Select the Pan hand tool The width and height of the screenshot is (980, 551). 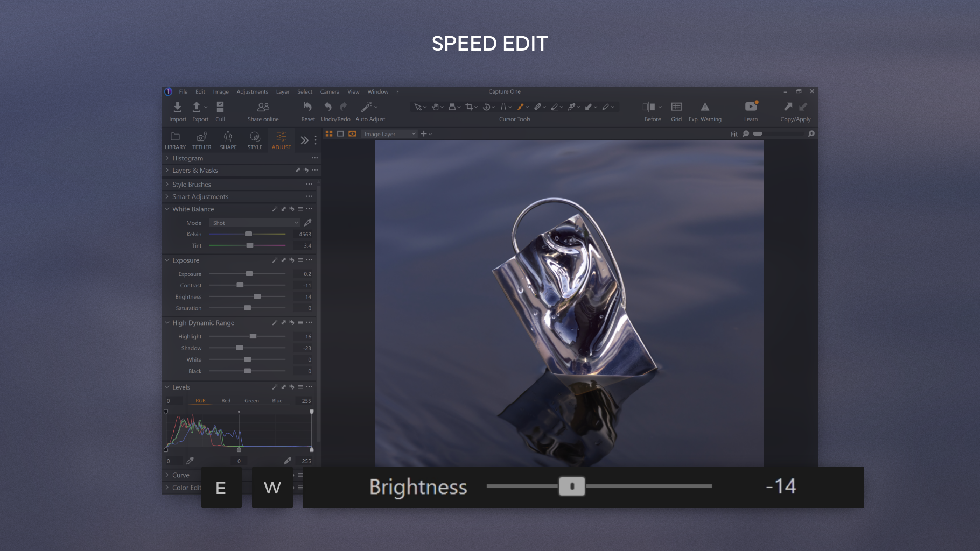[x=436, y=107]
